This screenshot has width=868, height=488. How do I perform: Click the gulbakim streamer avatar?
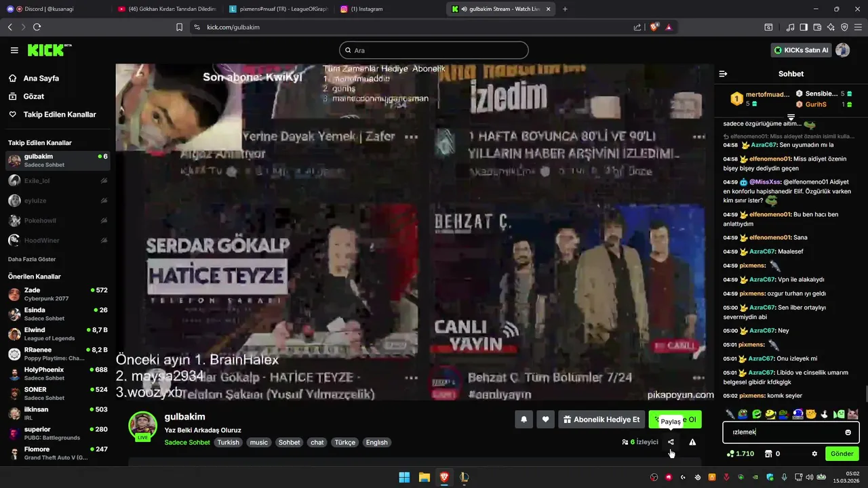(x=143, y=426)
